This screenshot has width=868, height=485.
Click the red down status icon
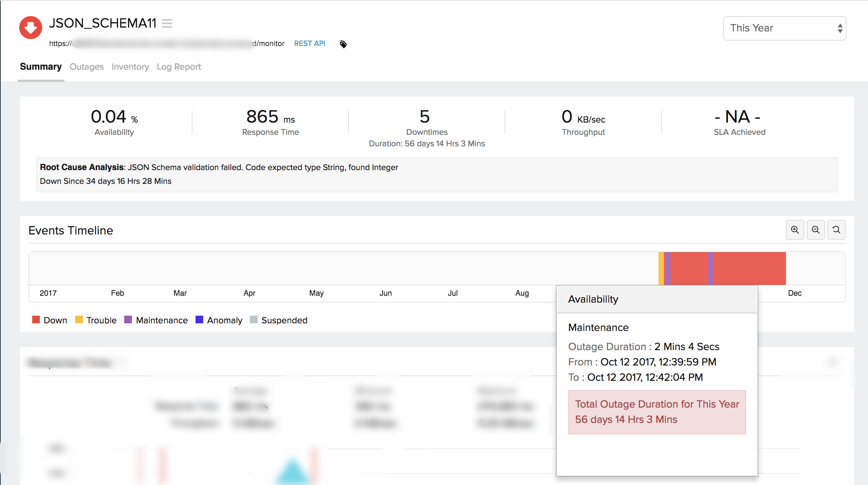[31, 28]
